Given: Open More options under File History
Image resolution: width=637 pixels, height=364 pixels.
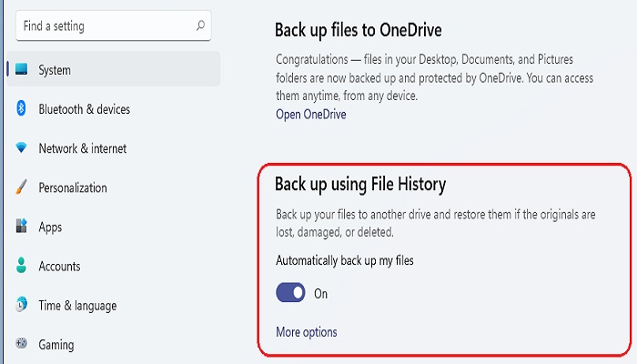Looking at the screenshot, I should pos(306,332).
